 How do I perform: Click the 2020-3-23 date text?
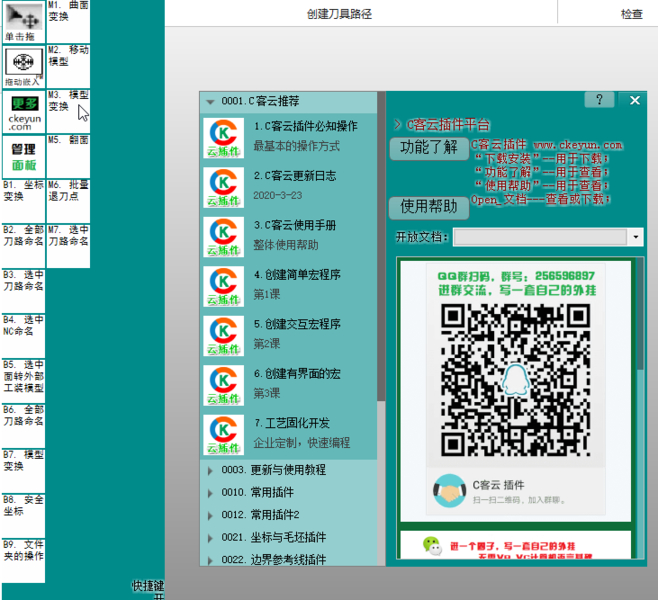point(278,196)
